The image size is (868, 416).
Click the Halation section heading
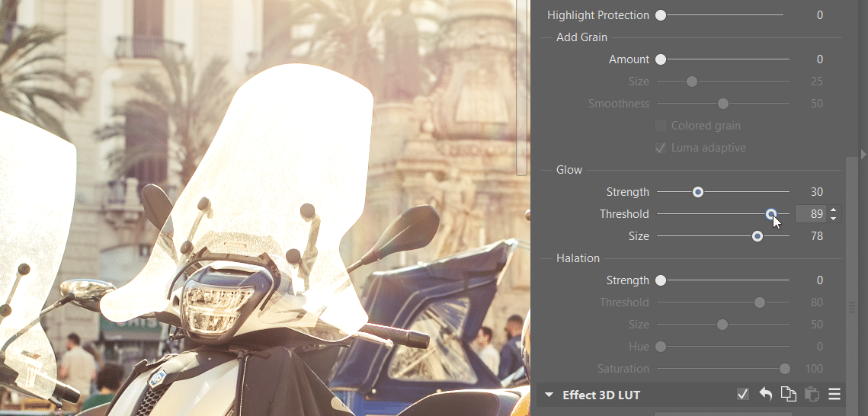pos(578,258)
